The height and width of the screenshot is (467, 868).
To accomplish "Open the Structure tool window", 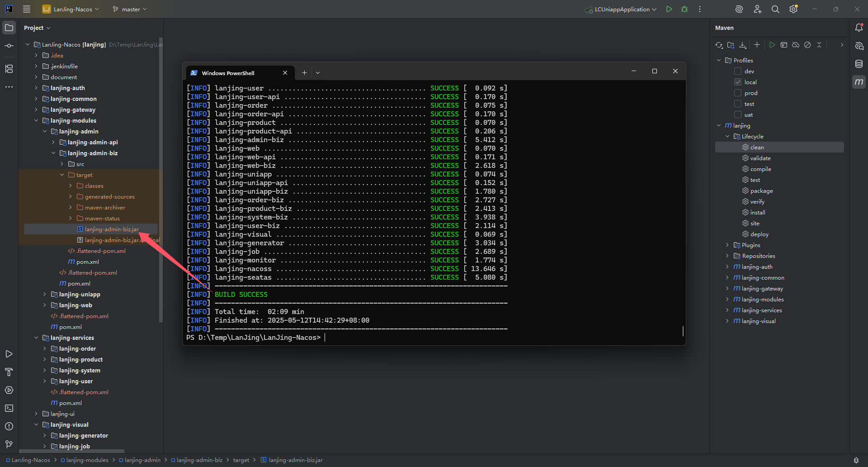I will (x=9, y=69).
